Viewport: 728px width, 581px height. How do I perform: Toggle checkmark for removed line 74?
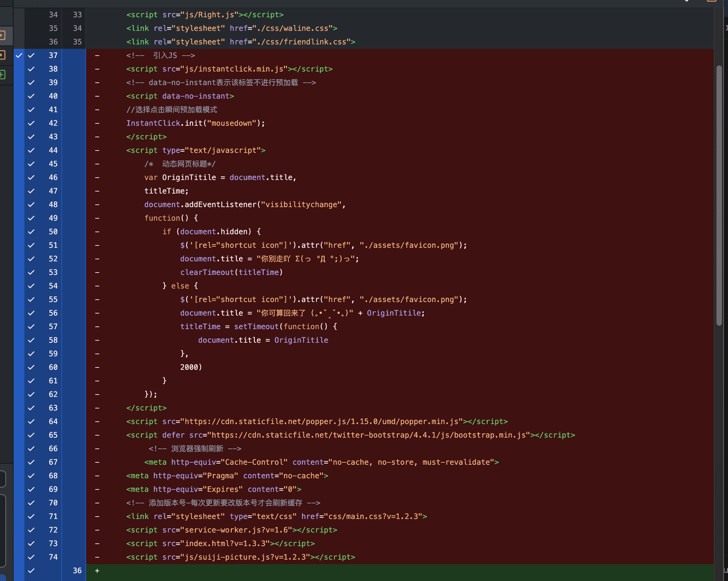pyautogui.click(x=31, y=557)
